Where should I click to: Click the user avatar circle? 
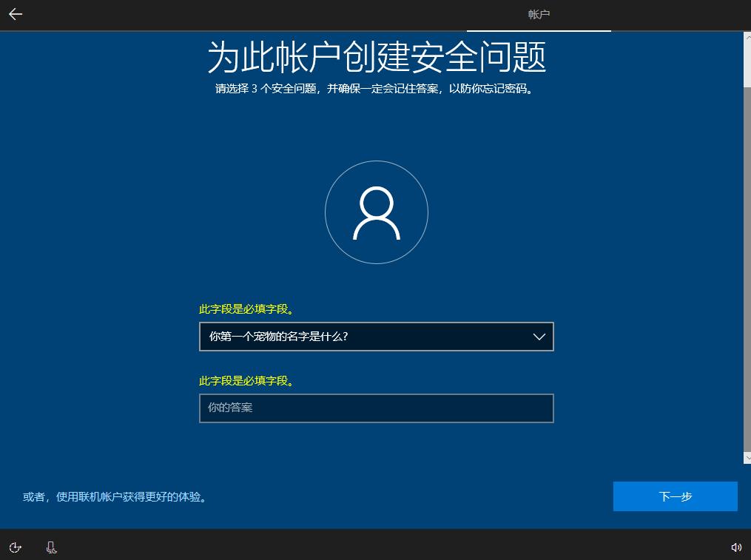377,212
